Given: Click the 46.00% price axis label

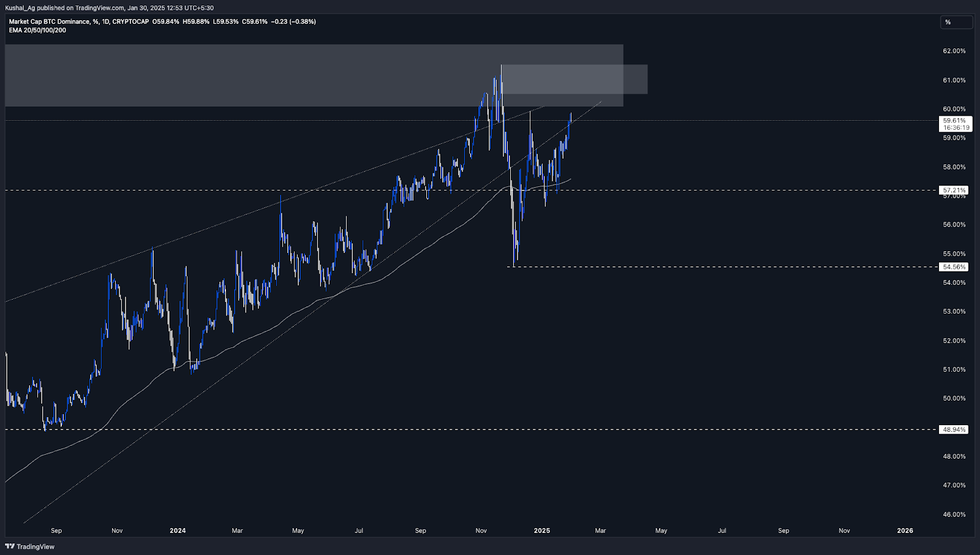Looking at the screenshot, I should 954,515.
